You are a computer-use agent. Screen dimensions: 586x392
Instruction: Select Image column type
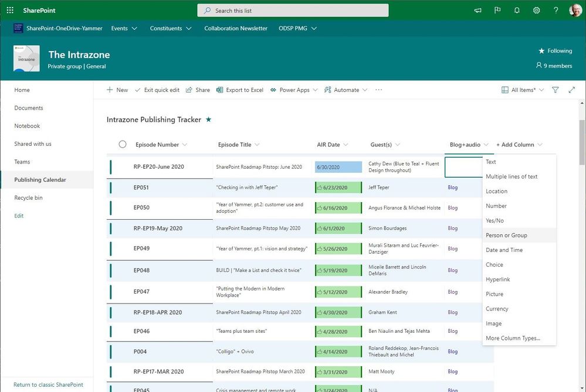519,323
